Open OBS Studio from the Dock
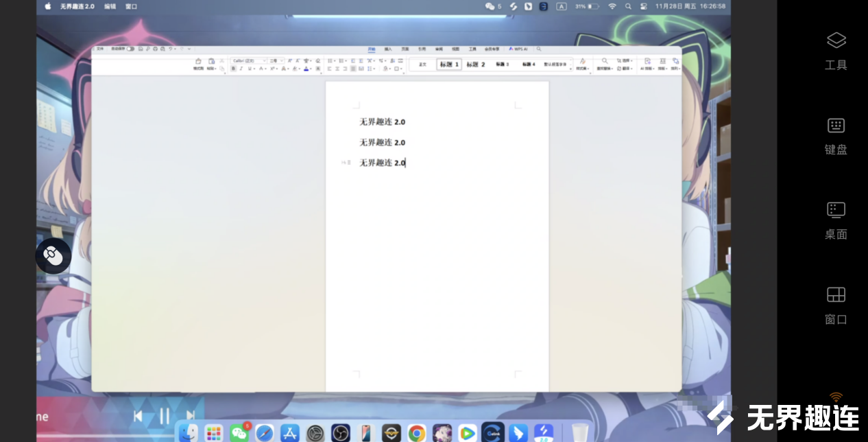Screen dimensions: 868x442 pyautogui.click(x=341, y=433)
